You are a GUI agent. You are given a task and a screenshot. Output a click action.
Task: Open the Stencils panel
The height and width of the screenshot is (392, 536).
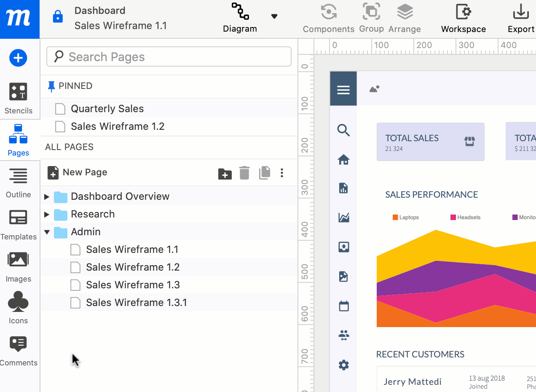(x=19, y=98)
